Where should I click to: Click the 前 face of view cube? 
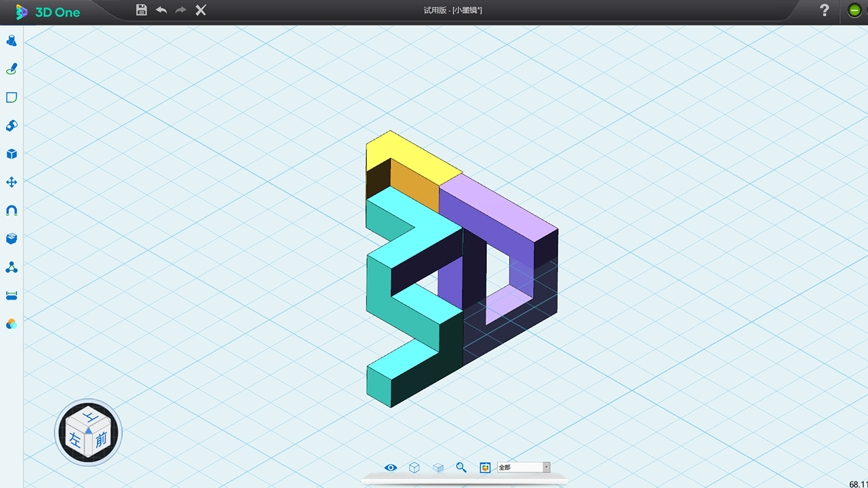coord(101,439)
